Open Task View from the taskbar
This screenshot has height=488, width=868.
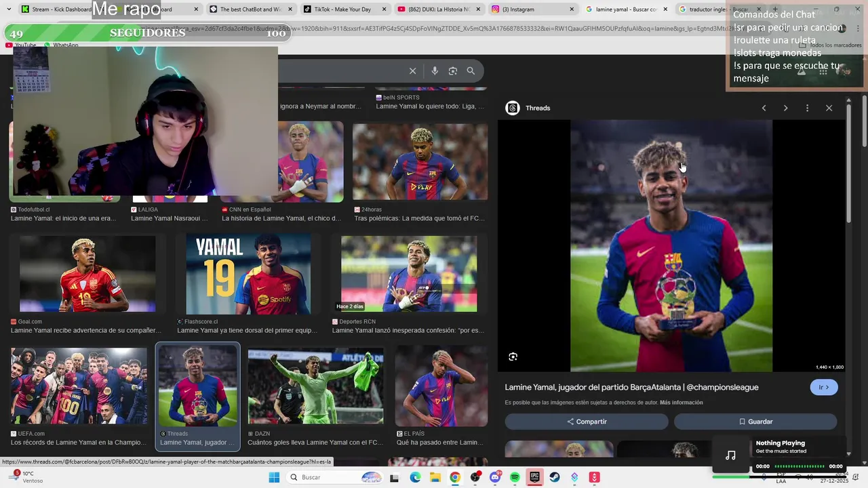tap(394, 478)
